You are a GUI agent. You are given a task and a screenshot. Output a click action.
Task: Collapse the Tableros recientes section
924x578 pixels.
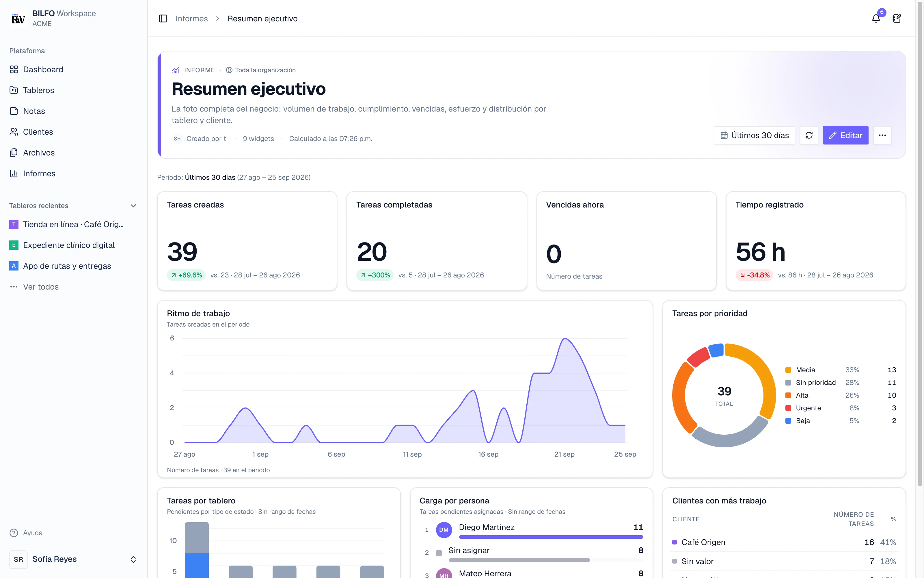[x=133, y=206]
